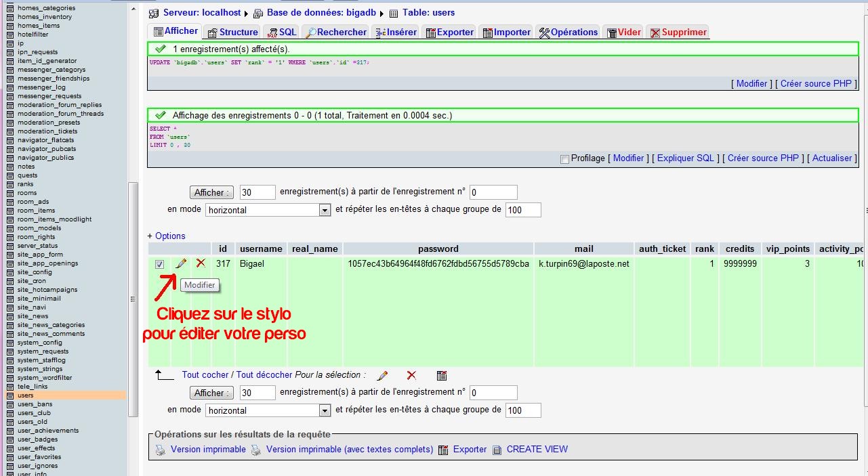868x476 pixels.
Task: Open the Insérer tab
Action: tap(396, 32)
